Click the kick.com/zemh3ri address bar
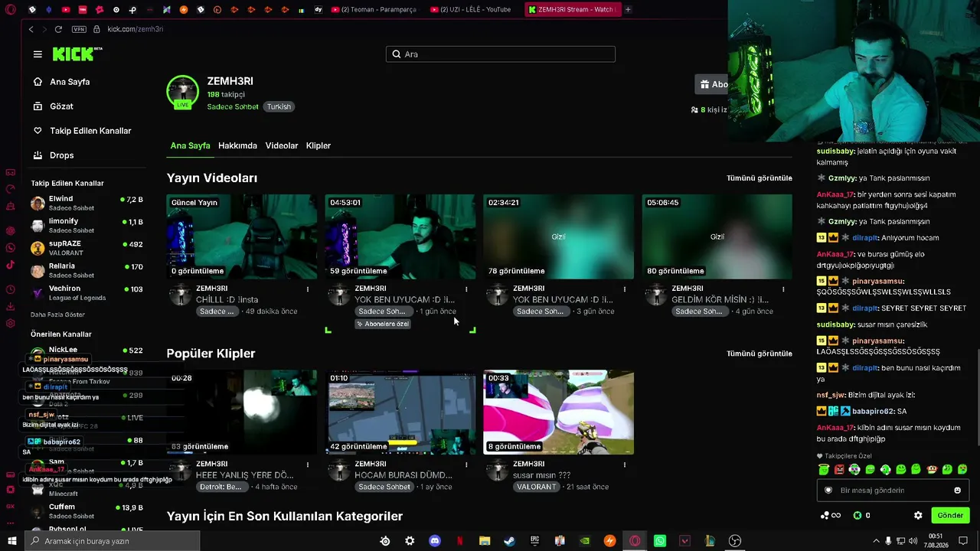 point(136,29)
